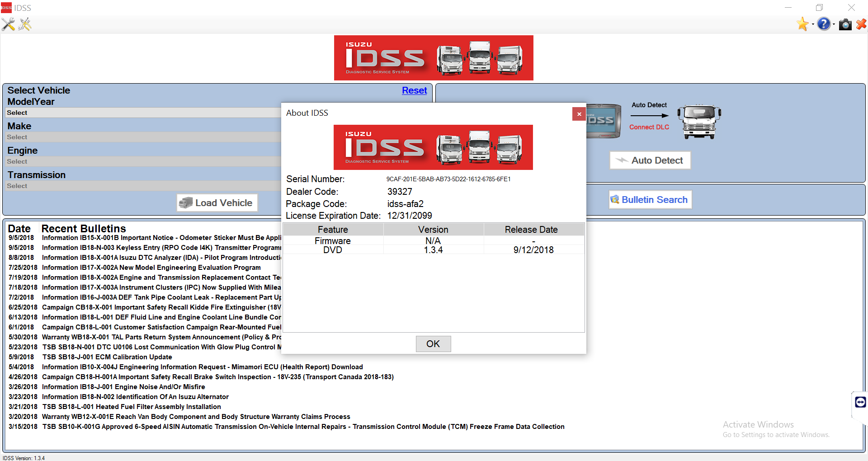Click license expiration date 12/31/2099
This screenshot has width=868, height=461.
410,216
